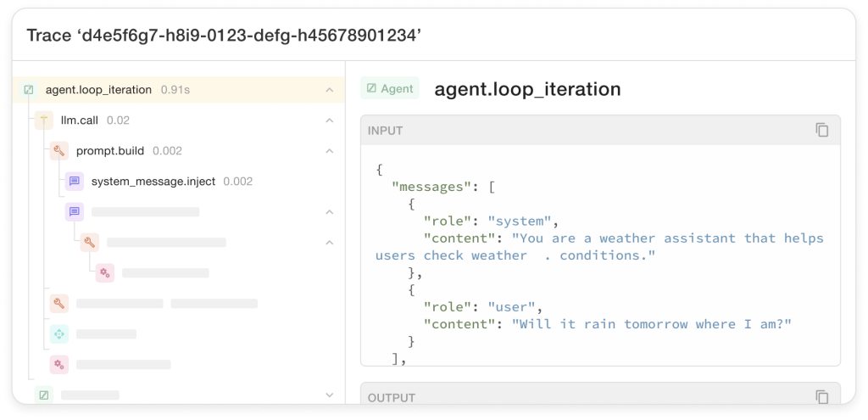
Task: Click the teal move-arrows span icon
Action: coord(59,333)
